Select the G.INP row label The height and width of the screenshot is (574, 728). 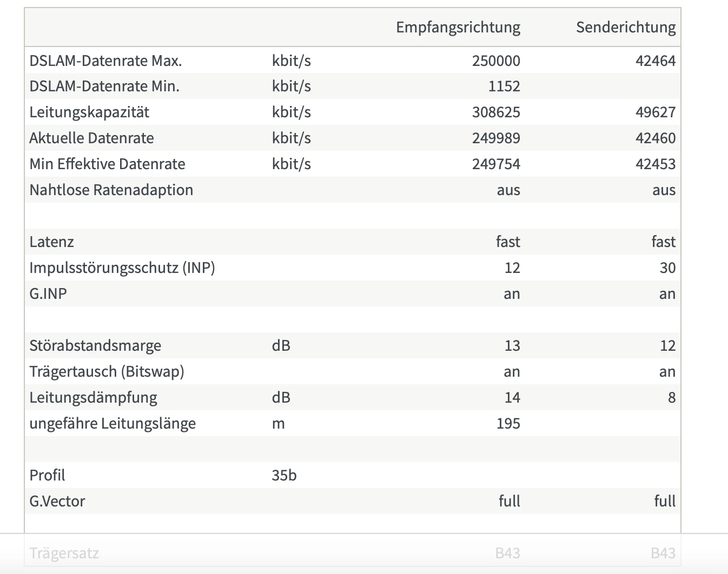coord(48,294)
